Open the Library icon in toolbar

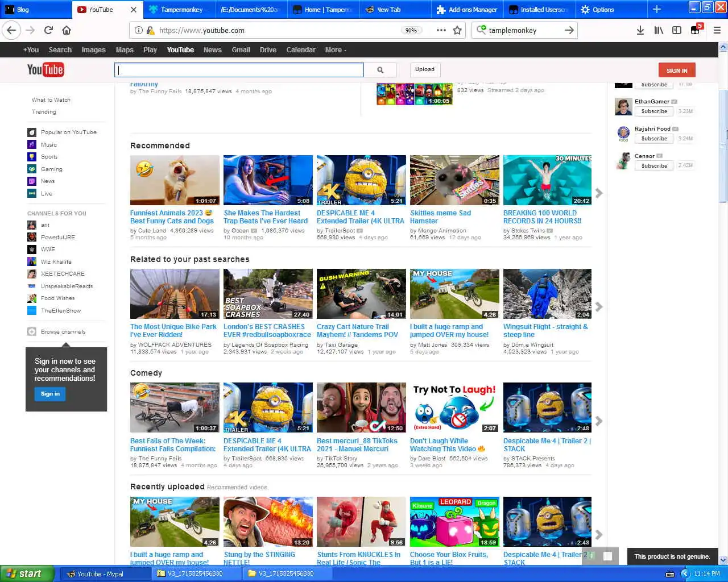pos(659,30)
